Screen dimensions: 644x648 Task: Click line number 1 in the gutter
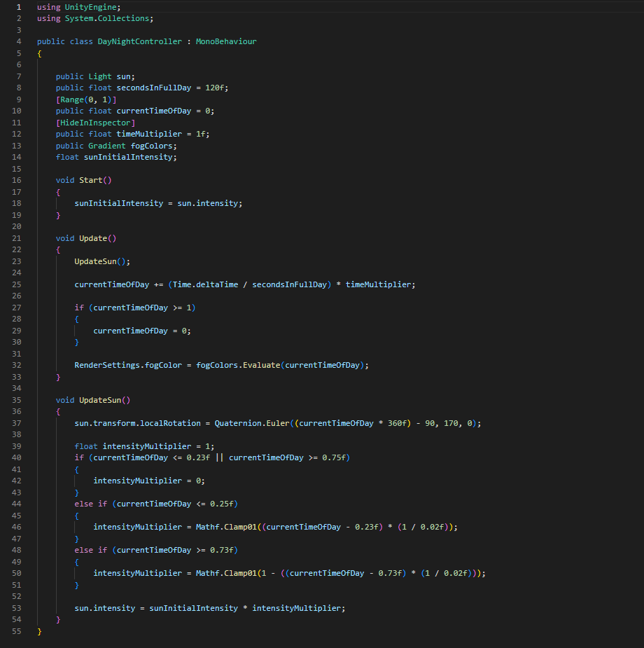pyautogui.click(x=18, y=6)
